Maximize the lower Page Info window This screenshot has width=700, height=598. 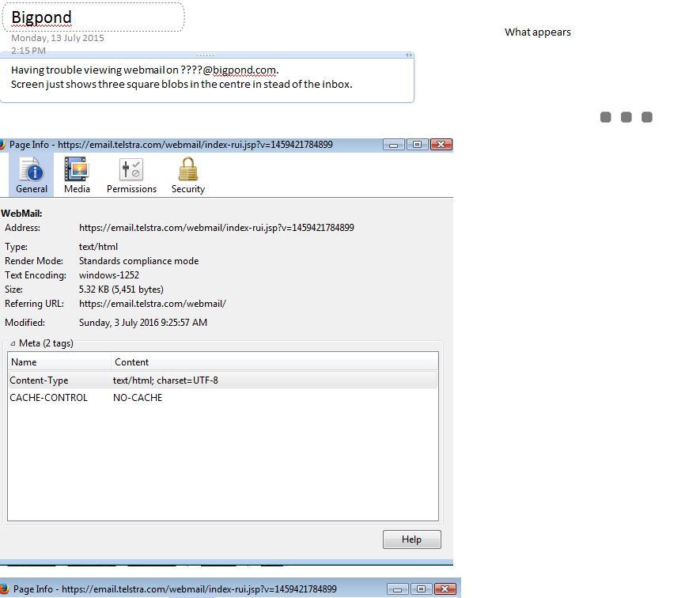pyautogui.click(x=421, y=589)
